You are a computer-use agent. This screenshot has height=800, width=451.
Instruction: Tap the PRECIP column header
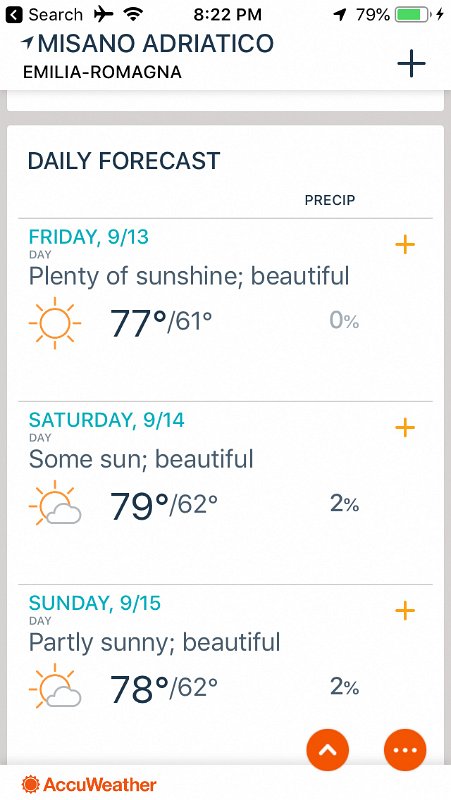pyautogui.click(x=330, y=200)
